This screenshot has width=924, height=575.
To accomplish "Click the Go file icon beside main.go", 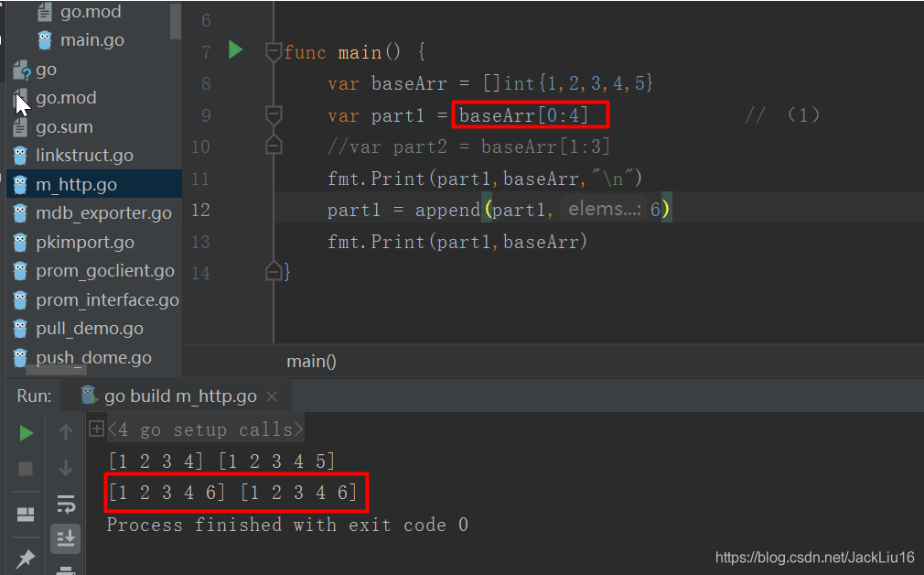I will click(x=46, y=39).
